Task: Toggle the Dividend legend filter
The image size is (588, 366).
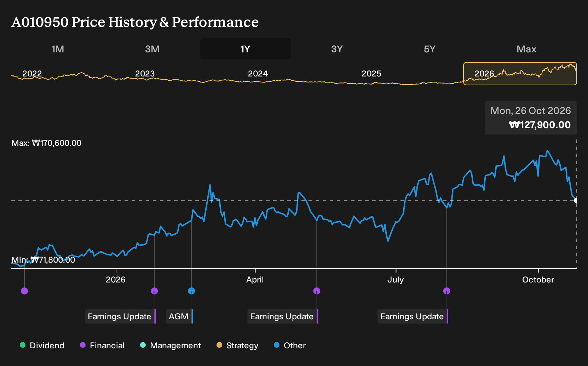Action: [42, 345]
